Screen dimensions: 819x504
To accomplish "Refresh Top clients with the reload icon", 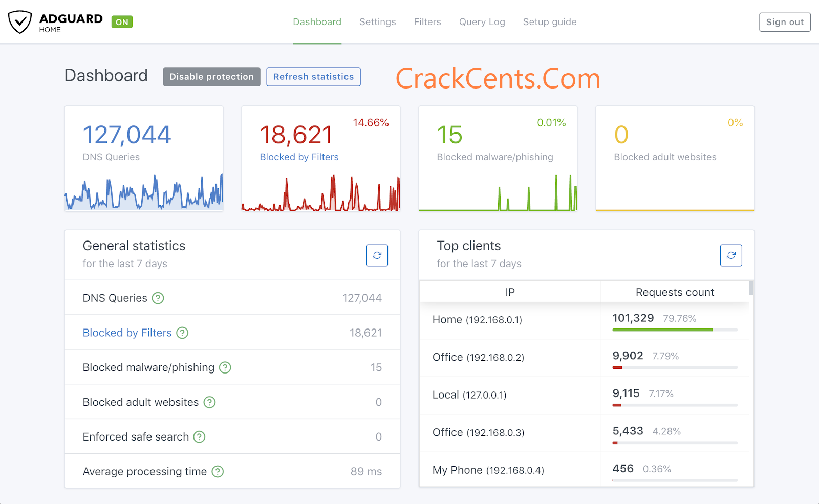I will [x=731, y=255].
